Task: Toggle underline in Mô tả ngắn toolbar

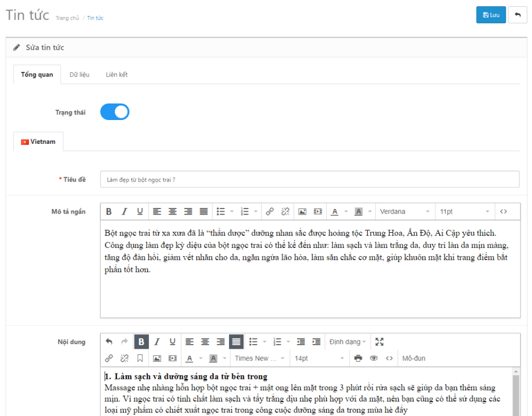Action: (x=140, y=212)
